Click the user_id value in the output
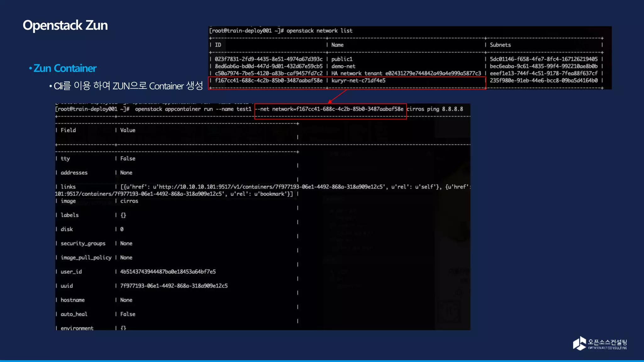Screen dimensions: 644x362 coord(168,271)
